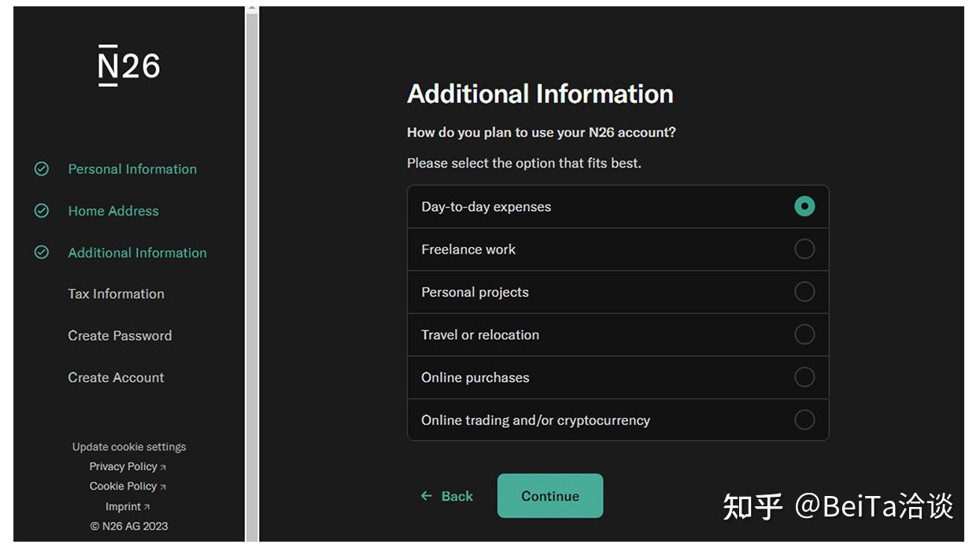Click the back arrow icon next to Back
The width and height of the screenshot is (980, 548).
click(425, 496)
